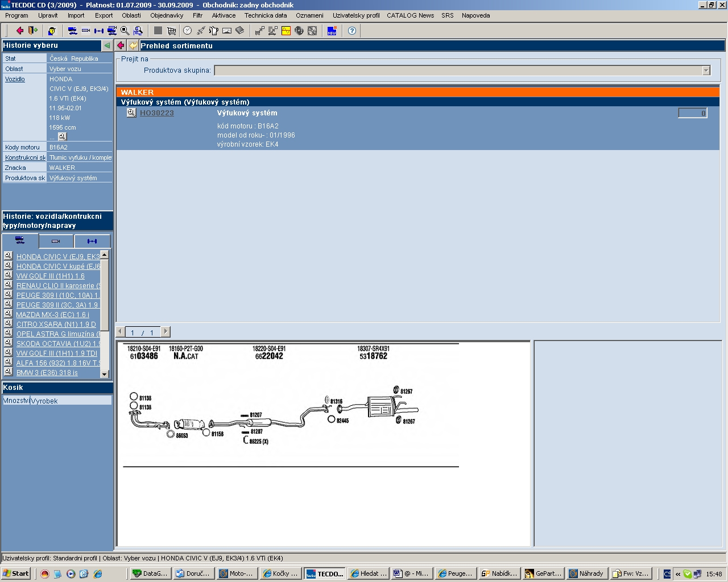Click the yellow return arrow beside Prehled sortimentu
The width and height of the screenshot is (728, 582).
tap(133, 45)
